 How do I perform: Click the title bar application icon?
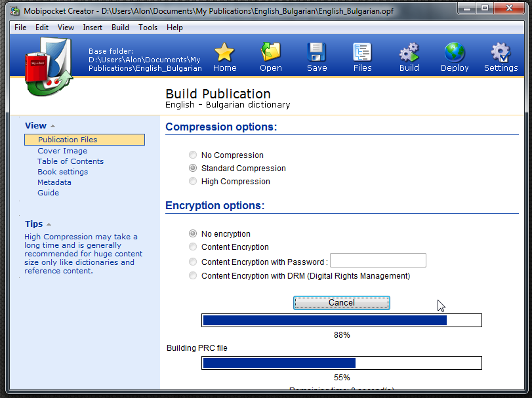click(15, 11)
